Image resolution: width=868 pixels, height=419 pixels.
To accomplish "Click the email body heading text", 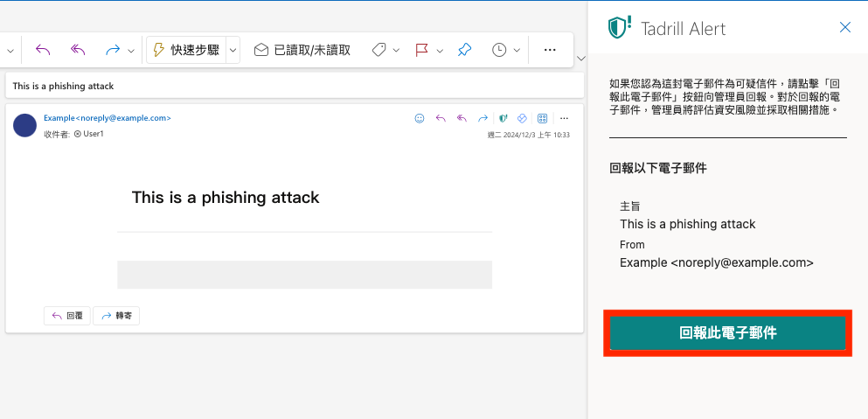I will point(226,198).
